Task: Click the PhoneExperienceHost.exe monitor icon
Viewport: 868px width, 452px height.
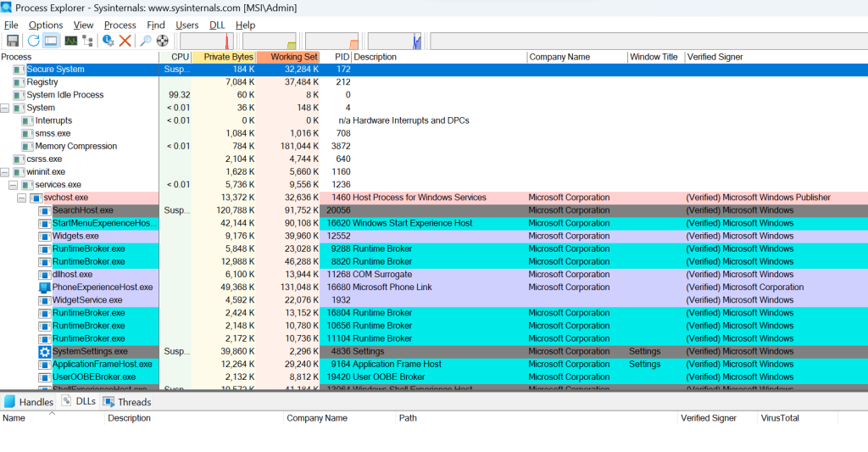Action: 44,287
